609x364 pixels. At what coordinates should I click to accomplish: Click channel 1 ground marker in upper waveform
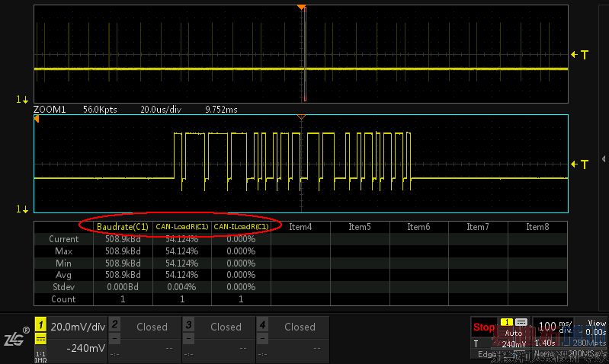click(23, 100)
